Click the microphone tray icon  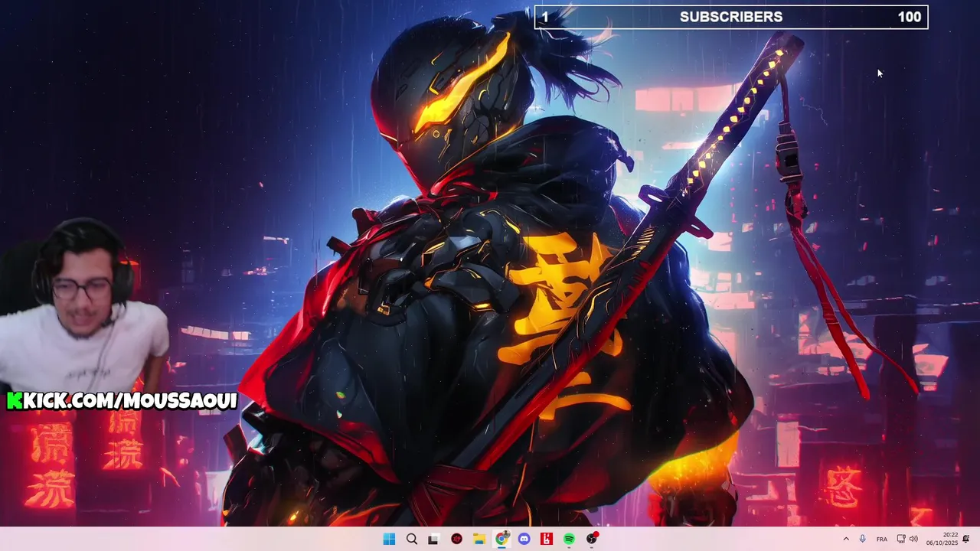point(863,539)
